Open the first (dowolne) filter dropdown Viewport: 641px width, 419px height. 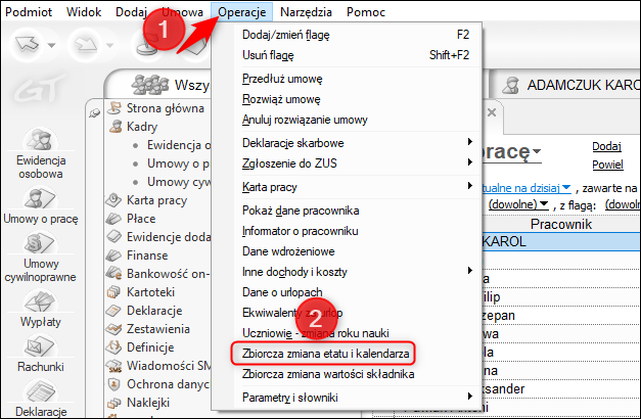[x=518, y=204]
